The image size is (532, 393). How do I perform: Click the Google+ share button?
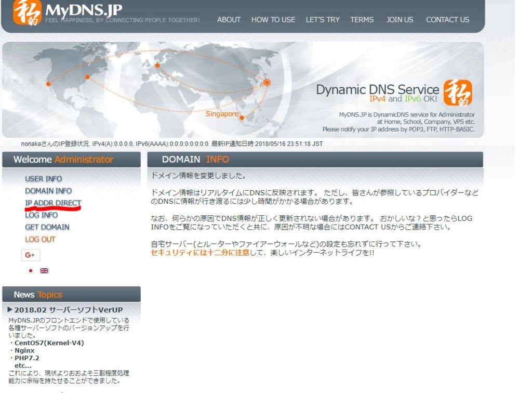coord(31,255)
